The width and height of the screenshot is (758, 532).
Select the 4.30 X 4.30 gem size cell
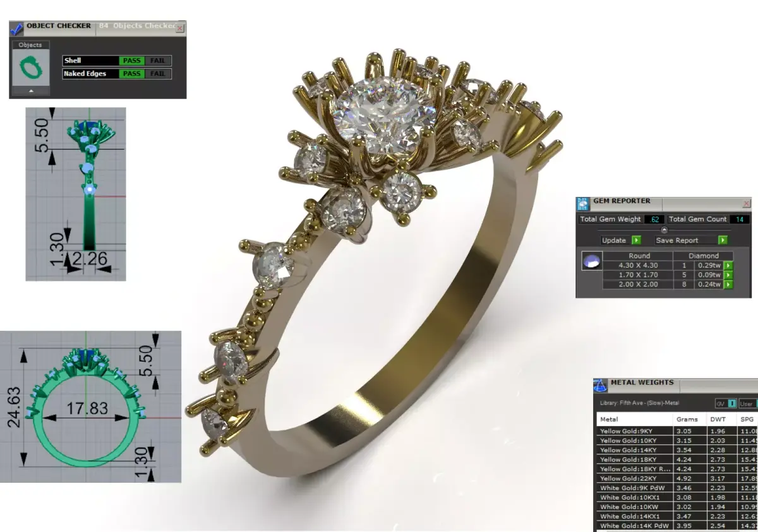pos(639,266)
